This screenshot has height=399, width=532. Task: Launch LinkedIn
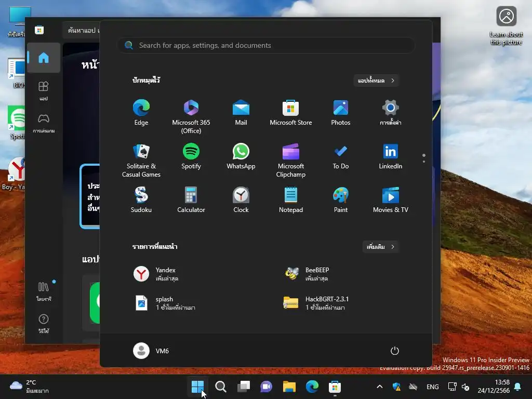[391, 156]
